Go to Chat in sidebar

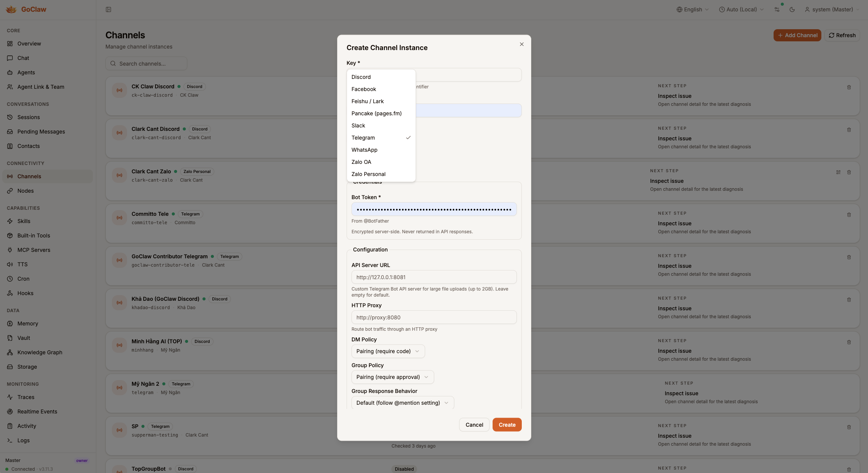point(48,58)
